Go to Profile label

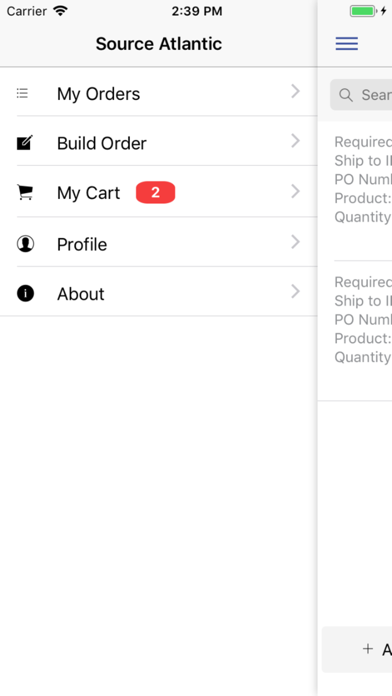click(82, 245)
